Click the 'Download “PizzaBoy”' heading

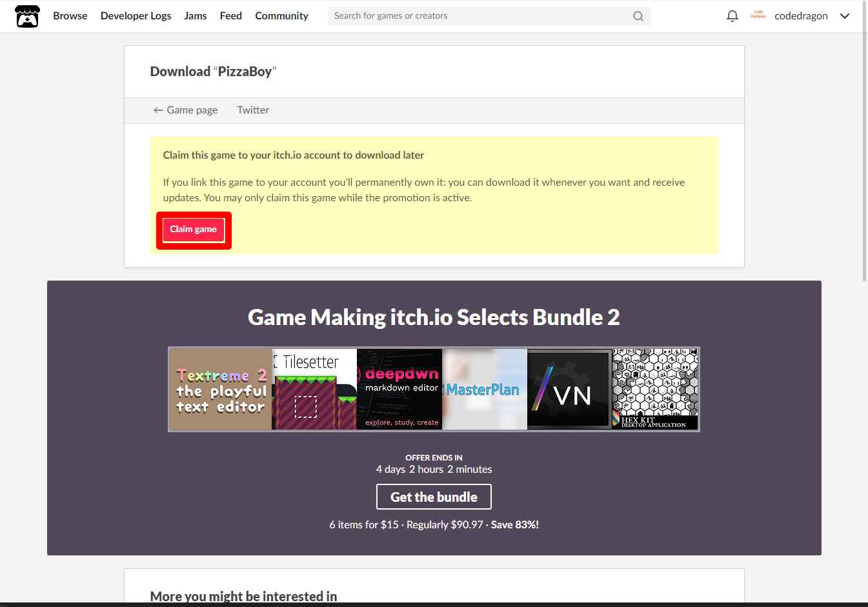click(213, 72)
